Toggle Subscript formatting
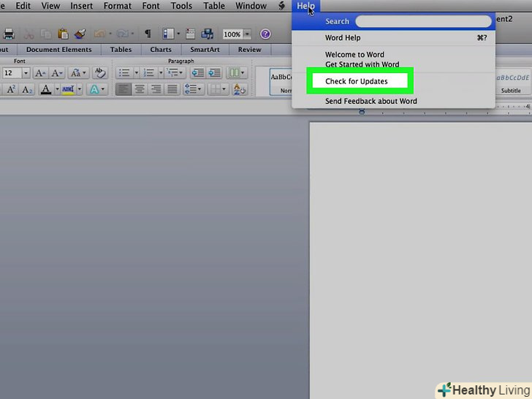 (x=27, y=90)
